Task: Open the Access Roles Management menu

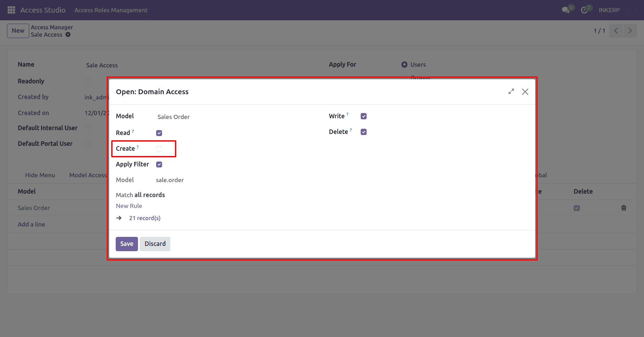Action: point(111,10)
